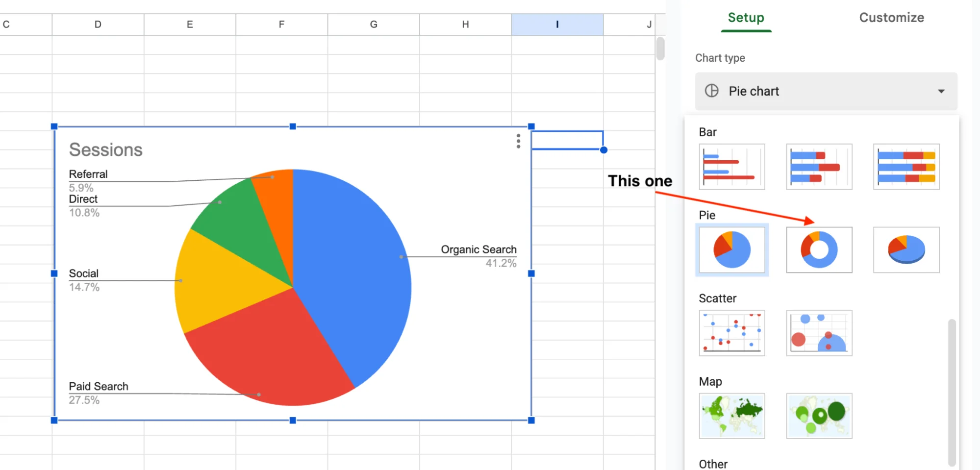Click the Chart type label

point(720,58)
